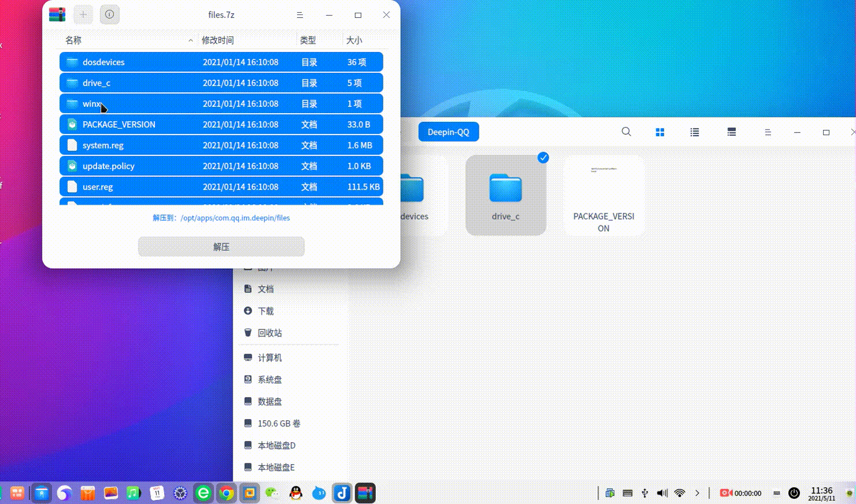The width and height of the screenshot is (856, 504).
Task: Sort the archive list by 名称 column
Action: point(73,40)
